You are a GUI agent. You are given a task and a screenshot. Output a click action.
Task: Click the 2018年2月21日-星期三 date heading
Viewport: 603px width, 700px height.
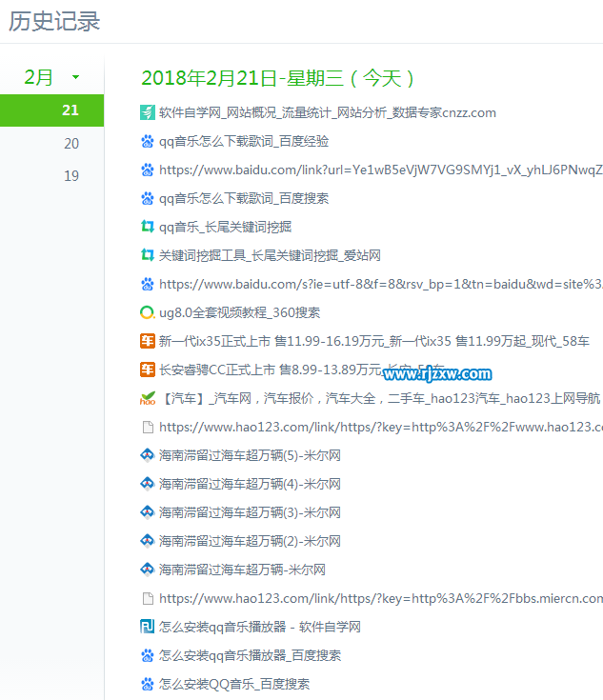(x=278, y=78)
